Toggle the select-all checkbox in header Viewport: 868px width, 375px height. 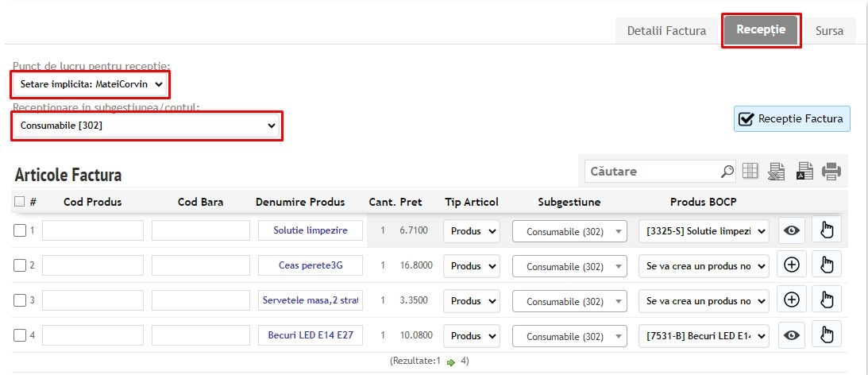point(20,202)
